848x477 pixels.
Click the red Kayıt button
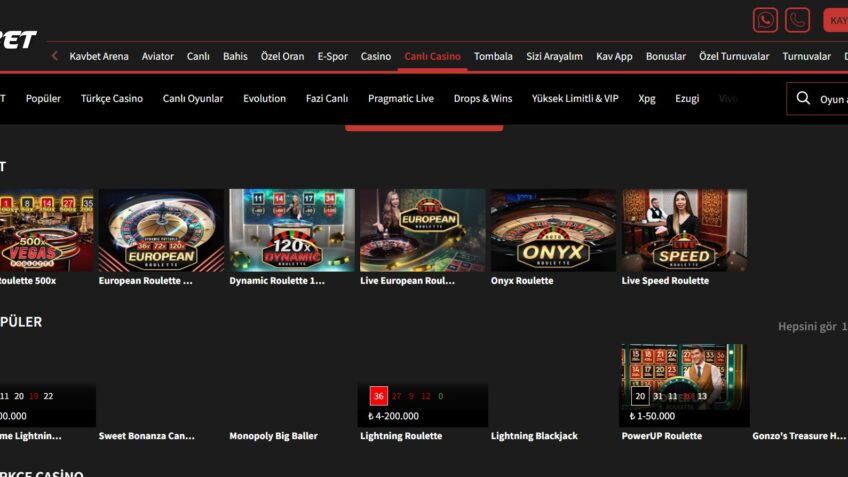(x=837, y=20)
